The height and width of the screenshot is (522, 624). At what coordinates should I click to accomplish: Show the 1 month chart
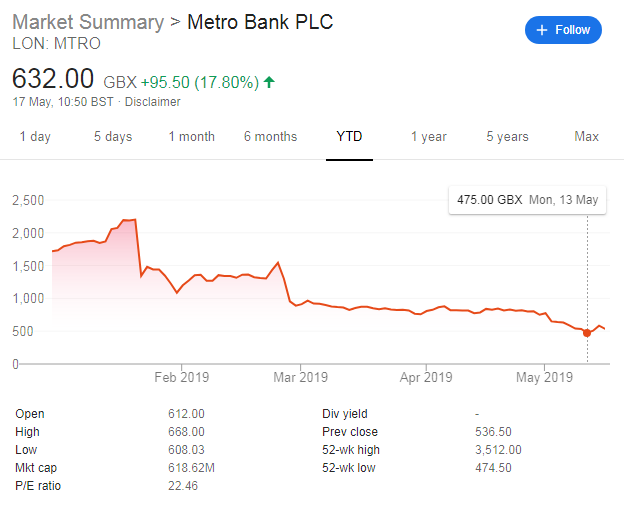pos(191,137)
